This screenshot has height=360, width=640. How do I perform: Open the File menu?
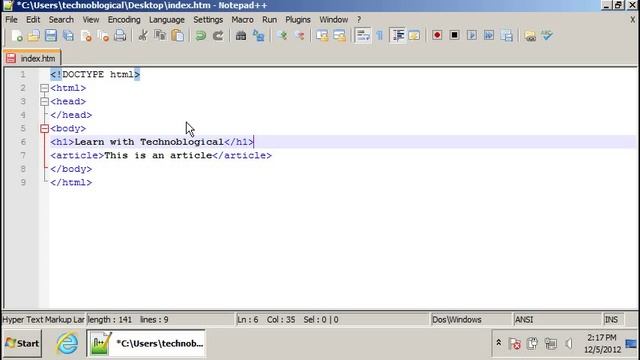point(11,20)
